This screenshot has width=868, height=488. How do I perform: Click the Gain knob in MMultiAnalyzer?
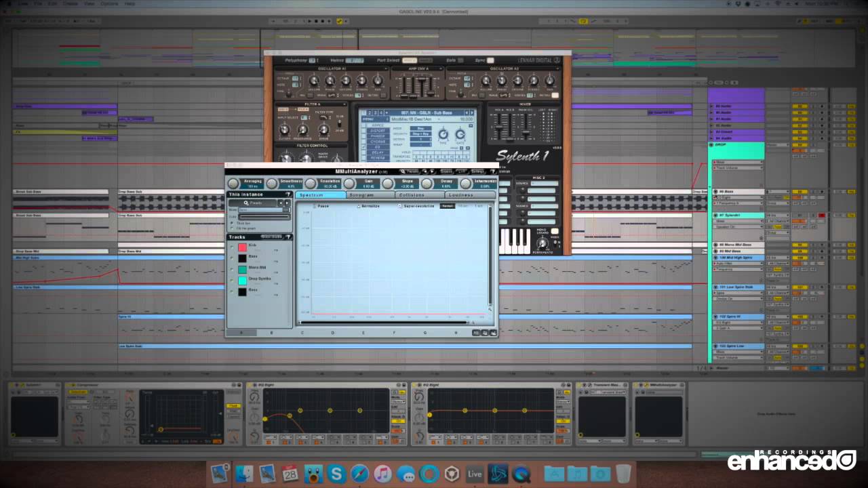click(x=349, y=184)
